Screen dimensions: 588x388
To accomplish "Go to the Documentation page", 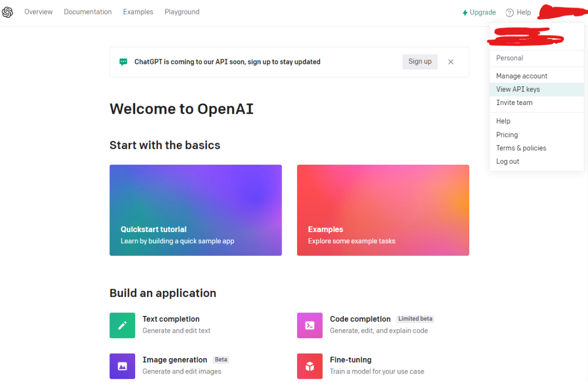I will click(x=88, y=12).
